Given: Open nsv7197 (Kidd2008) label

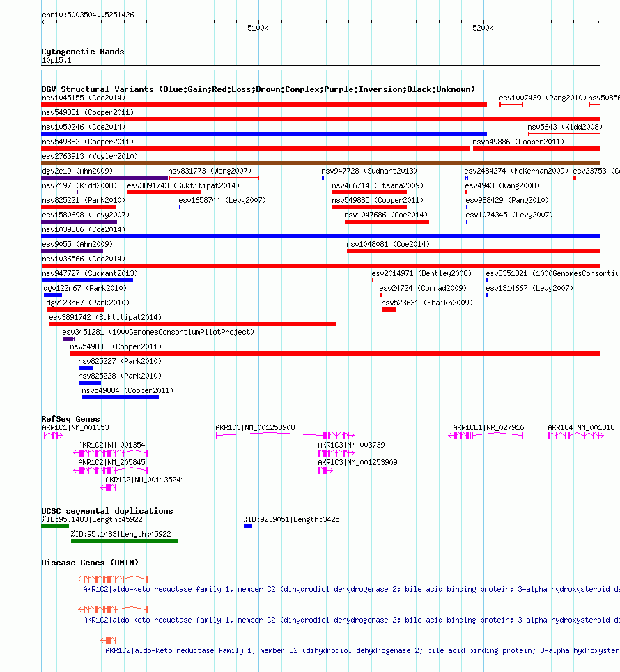Looking at the screenshot, I should point(79,185).
